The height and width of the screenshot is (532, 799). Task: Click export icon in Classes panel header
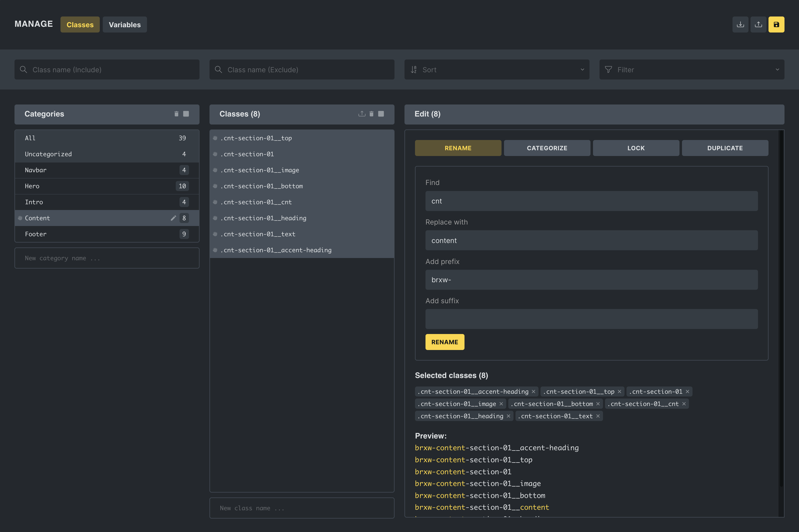click(x=362, y=114)
